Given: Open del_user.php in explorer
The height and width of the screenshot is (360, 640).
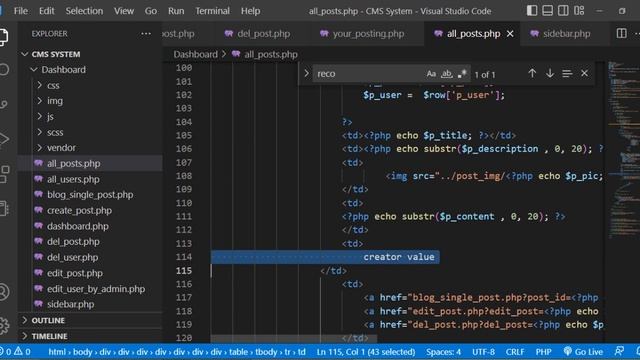Looking at the screenshot, I should click(72, 258).
